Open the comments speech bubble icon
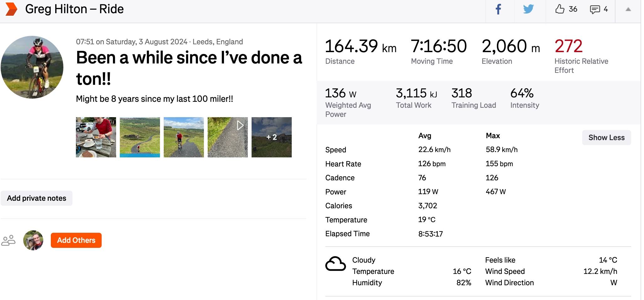The height and width of the screenshot is (300, 644). click(x=595, y=9)
